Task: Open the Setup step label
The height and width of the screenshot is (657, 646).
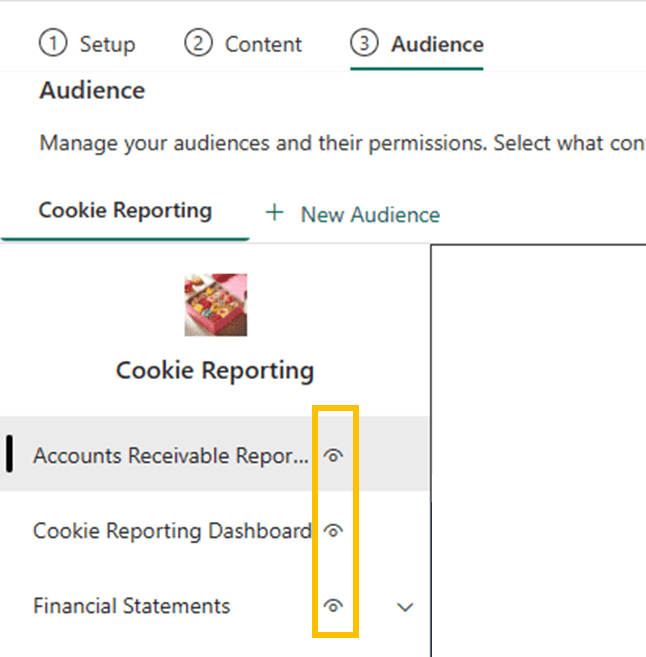Action: 107,45
